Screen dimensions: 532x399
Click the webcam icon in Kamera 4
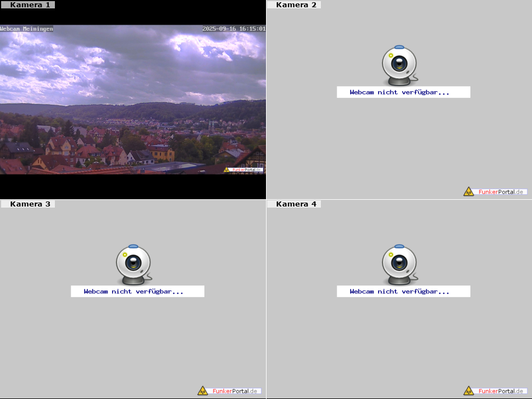400,265
